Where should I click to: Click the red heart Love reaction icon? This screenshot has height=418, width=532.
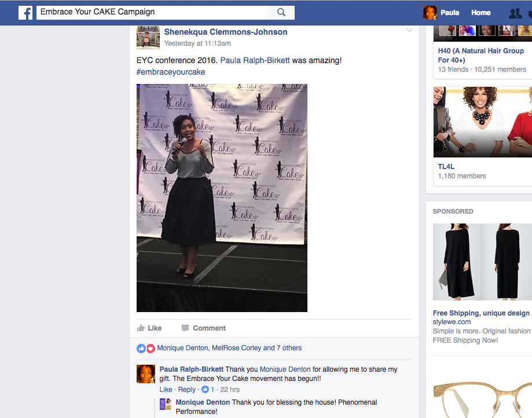tap(151, 348)
